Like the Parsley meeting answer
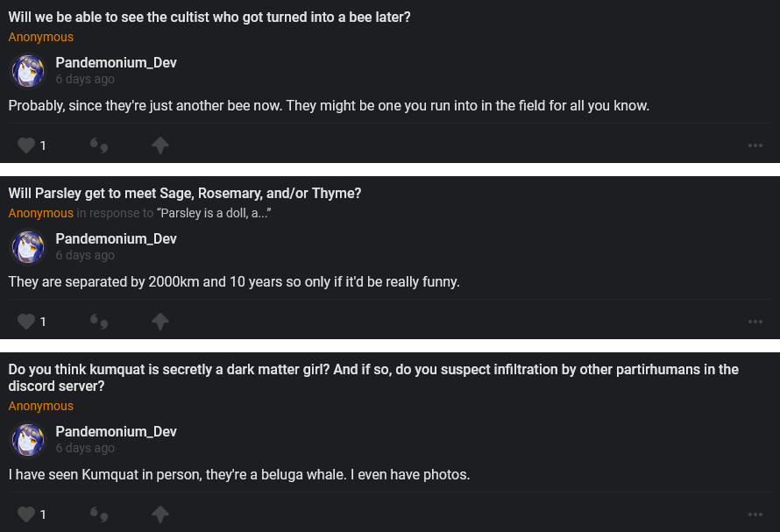 pyautogui.click(x=26, y=322)
